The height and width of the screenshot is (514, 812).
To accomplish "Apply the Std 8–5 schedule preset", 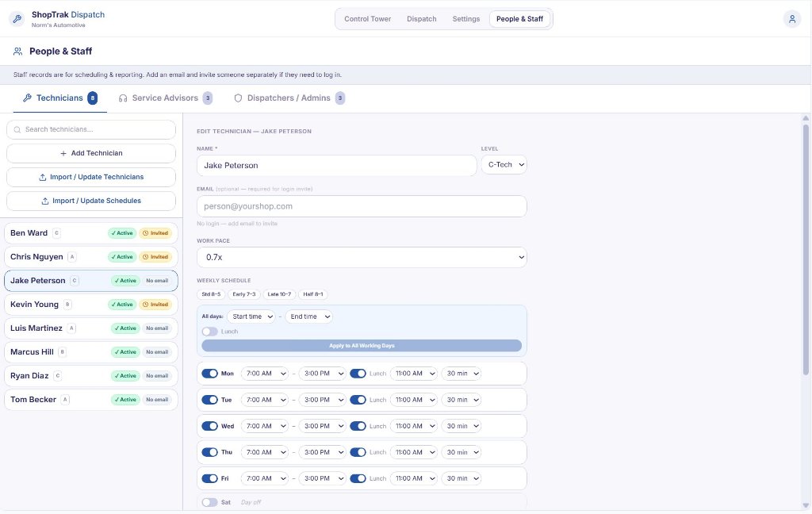I will [x=211, y=294].
